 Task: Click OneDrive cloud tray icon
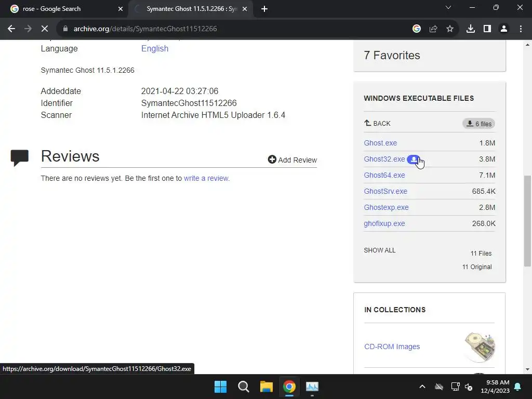pos(439,387)
